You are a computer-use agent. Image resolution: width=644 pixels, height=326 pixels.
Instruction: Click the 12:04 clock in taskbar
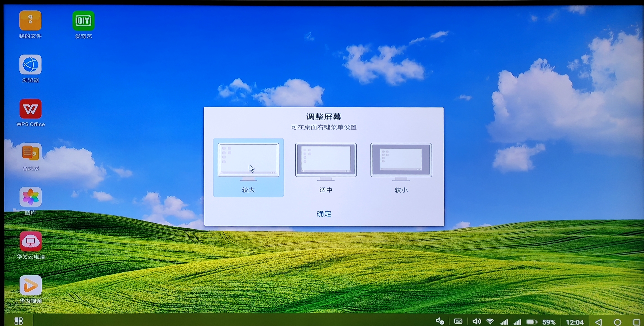574,322
